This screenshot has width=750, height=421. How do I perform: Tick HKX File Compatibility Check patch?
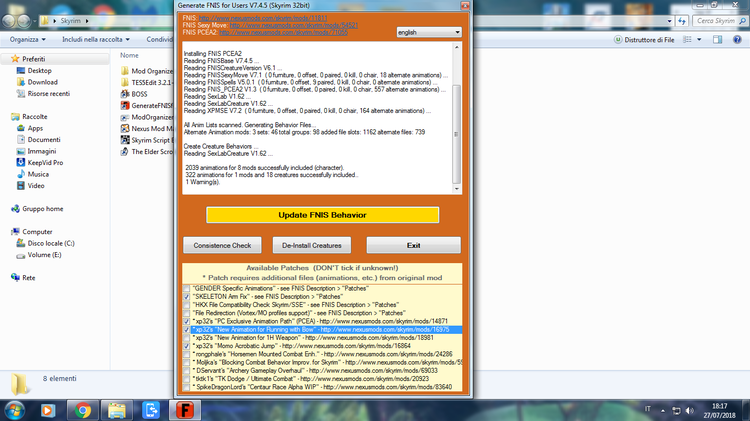point(186,305)
